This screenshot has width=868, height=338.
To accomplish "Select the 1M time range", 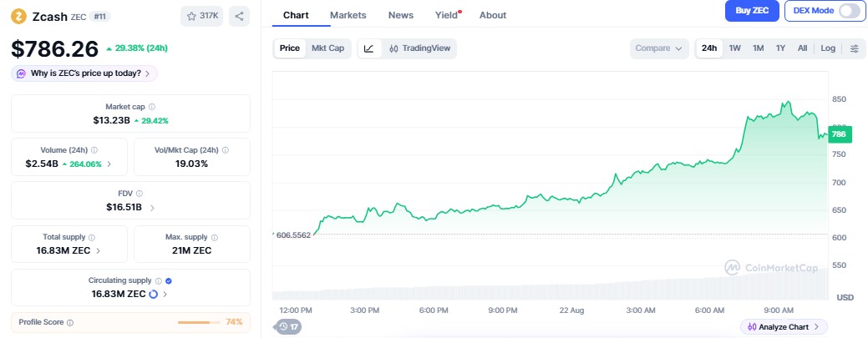I will pos(758,48).
